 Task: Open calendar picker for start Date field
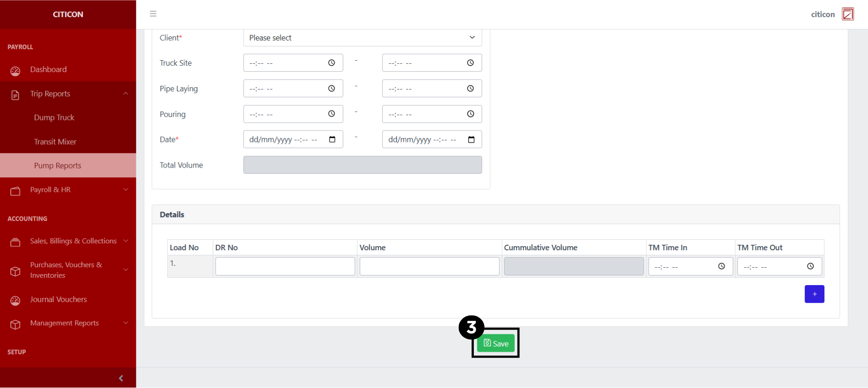tap(332, 140)
